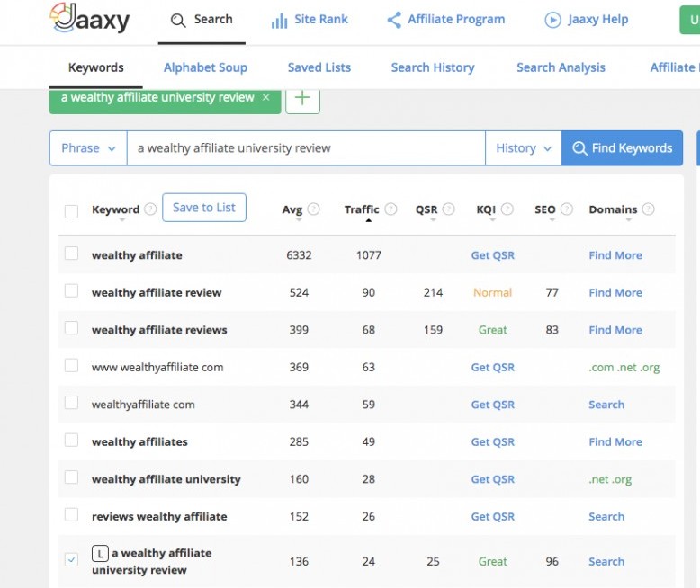Check the 'wealthy affiliate university' row checkbox
700x588 pixels.
click(71, 477)
